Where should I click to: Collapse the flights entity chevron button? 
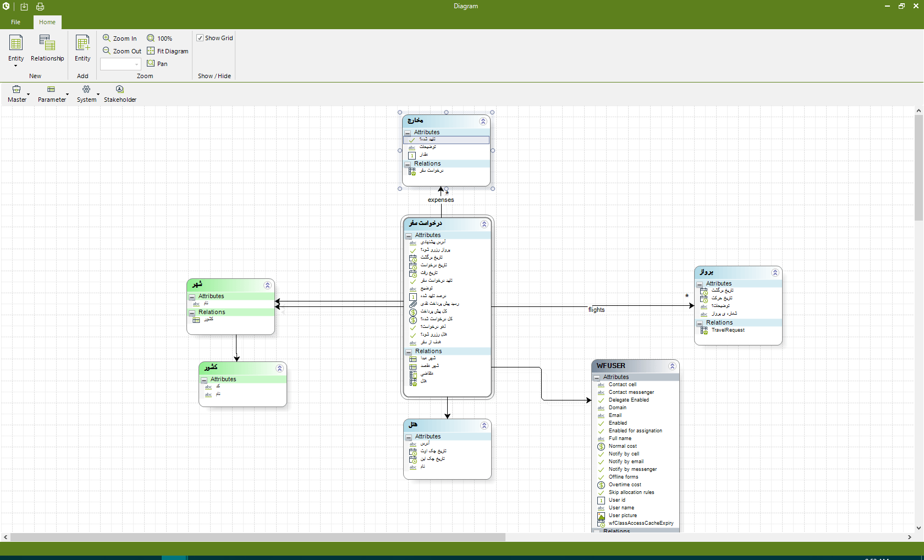coord(775,273)
